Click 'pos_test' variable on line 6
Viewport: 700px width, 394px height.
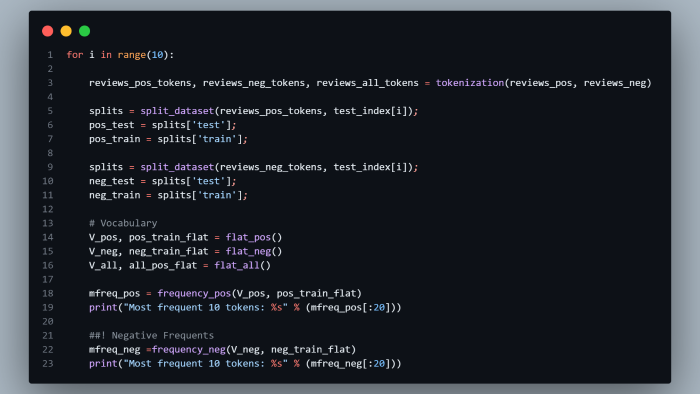[x=112, y=125]
